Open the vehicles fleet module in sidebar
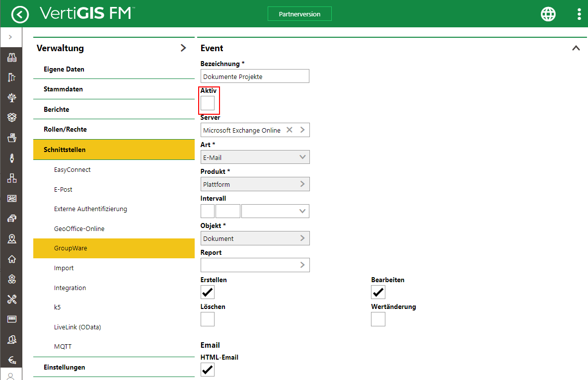 [11, 219]
